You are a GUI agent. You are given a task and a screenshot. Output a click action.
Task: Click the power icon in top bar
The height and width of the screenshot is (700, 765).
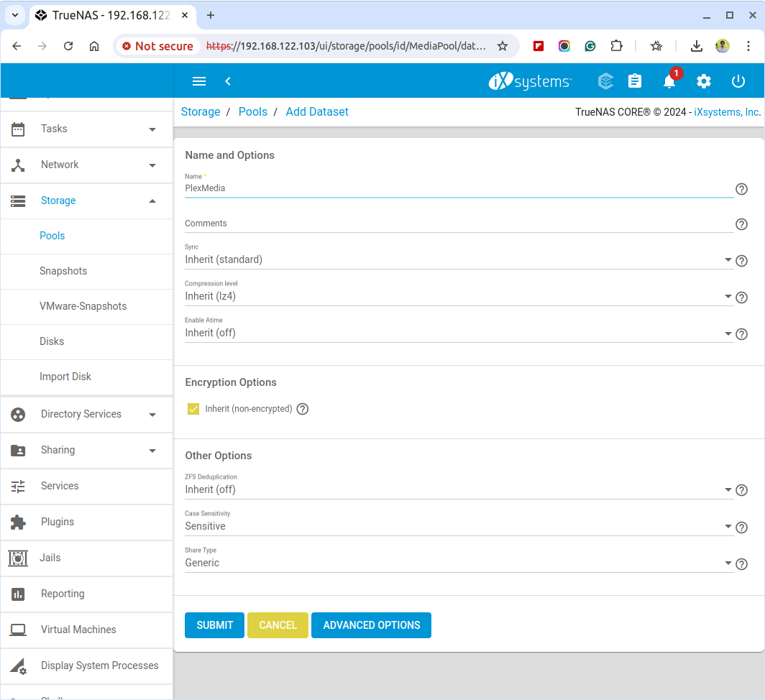pyautogui.click(x=738, y=81)
